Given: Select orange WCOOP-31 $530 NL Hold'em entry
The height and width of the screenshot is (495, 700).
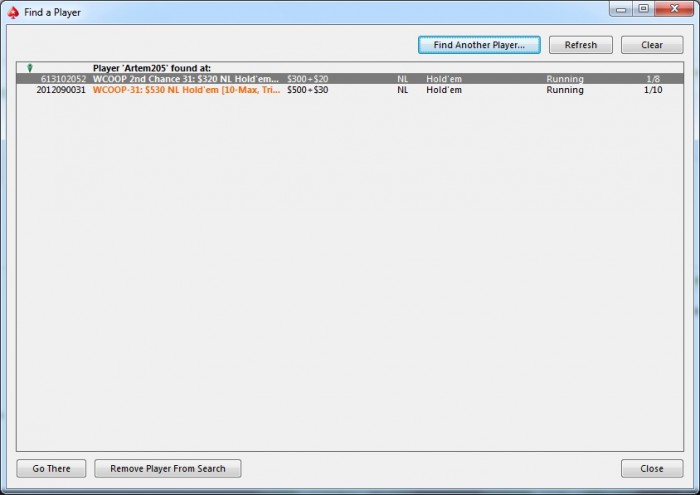Looking at the screenshot, I should point(187,90).
